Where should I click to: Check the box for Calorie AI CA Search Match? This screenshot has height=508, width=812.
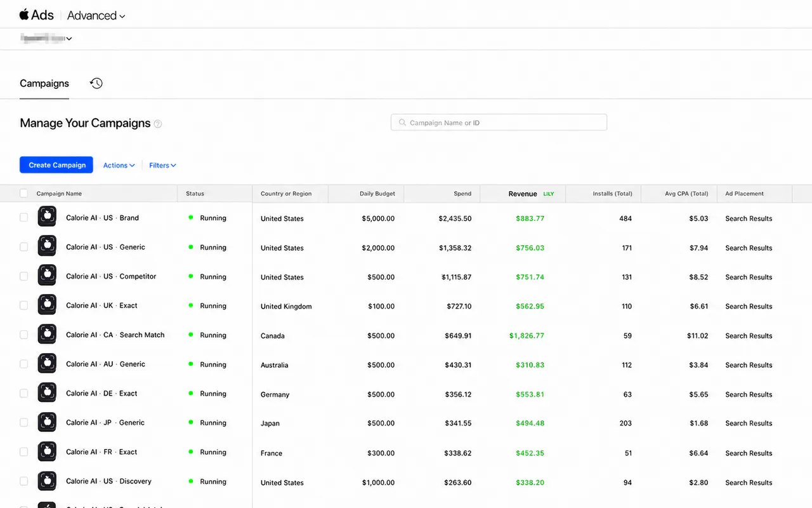[23, 334]
